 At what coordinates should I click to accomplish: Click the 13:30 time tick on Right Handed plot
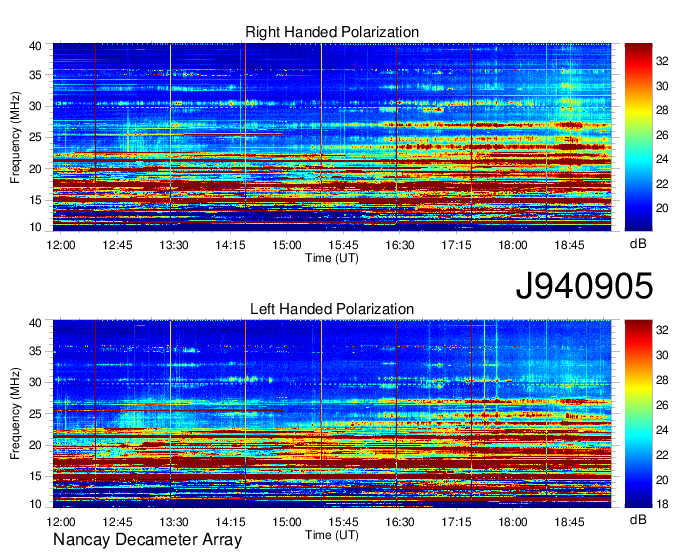click(174, 245)
